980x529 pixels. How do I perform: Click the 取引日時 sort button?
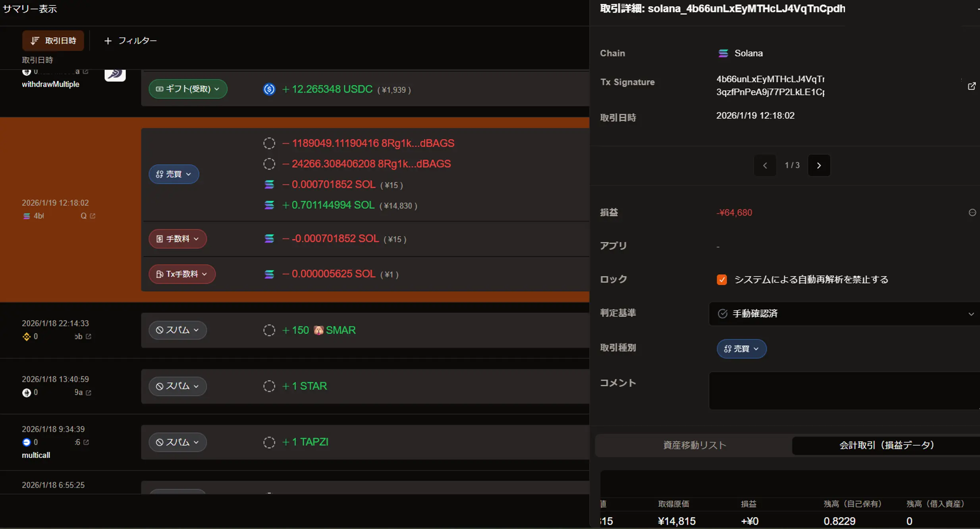53,41
